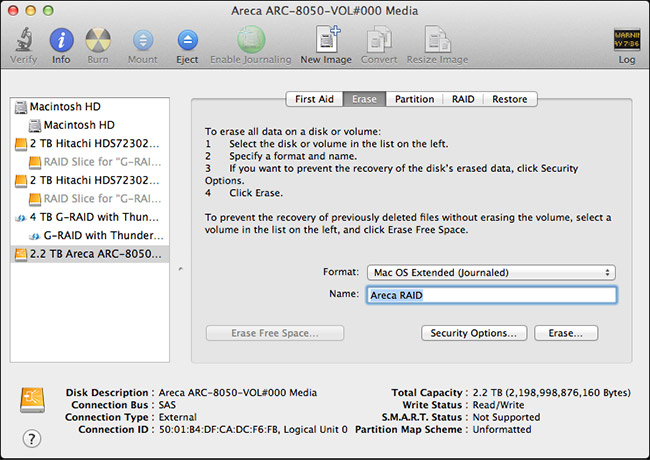Click the Connection Bus SAS value
Image resolution: width=650 pixels, height=460 pixels.
pos(167,405)
